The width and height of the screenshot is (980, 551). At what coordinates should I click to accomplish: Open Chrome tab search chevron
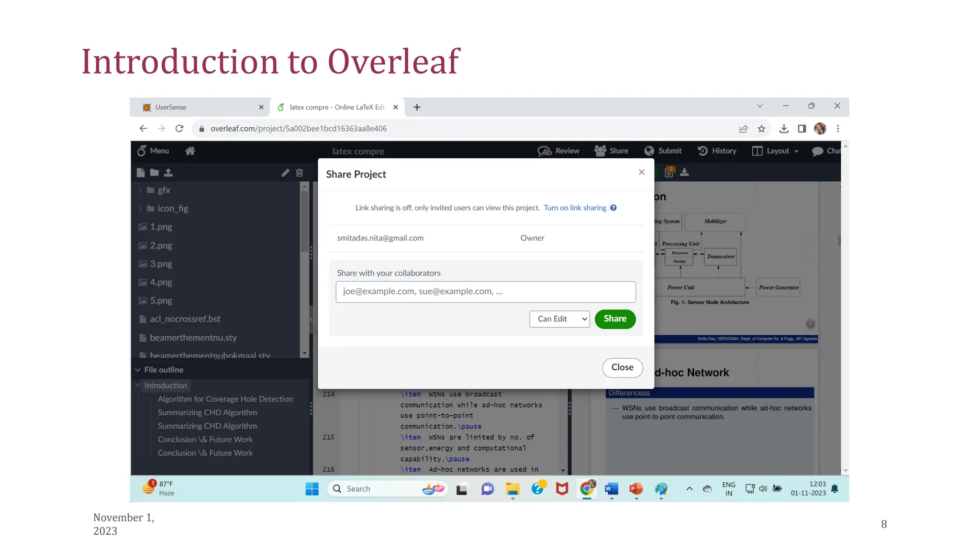[x=760, y=106]
